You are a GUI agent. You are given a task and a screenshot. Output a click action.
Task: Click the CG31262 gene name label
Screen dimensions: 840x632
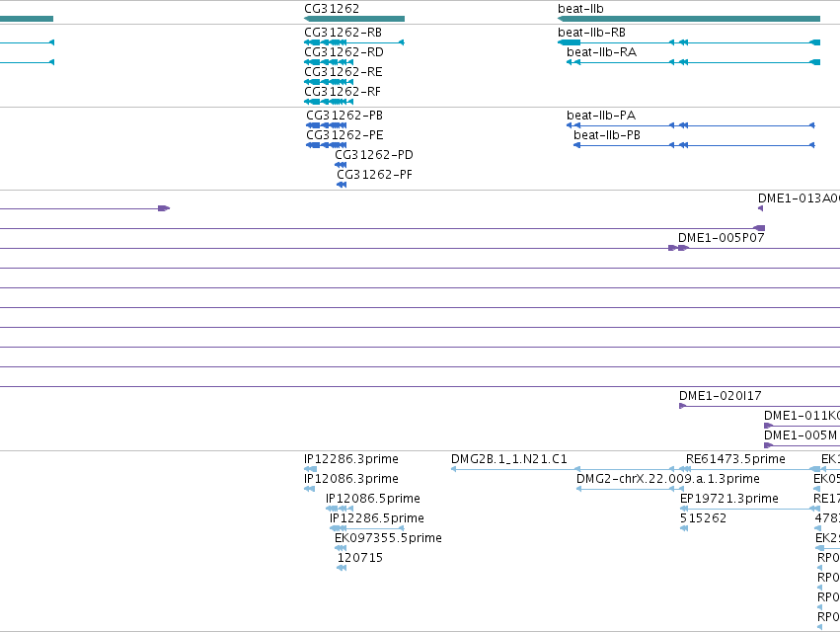pos(332,9)
